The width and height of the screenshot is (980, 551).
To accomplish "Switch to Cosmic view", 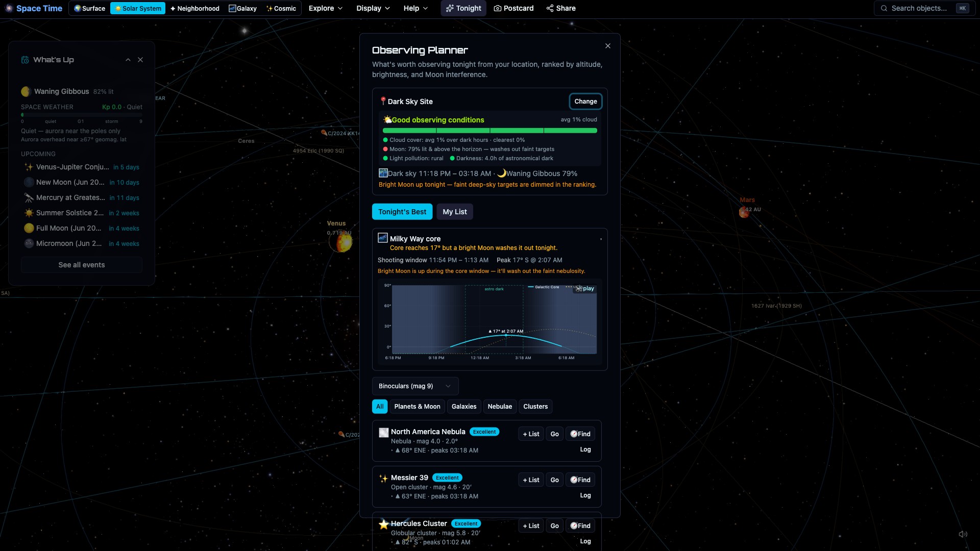I will [x=281, y=8].
